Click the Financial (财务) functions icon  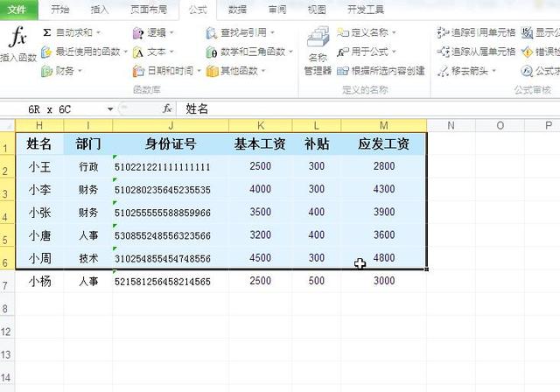[46, 71]
